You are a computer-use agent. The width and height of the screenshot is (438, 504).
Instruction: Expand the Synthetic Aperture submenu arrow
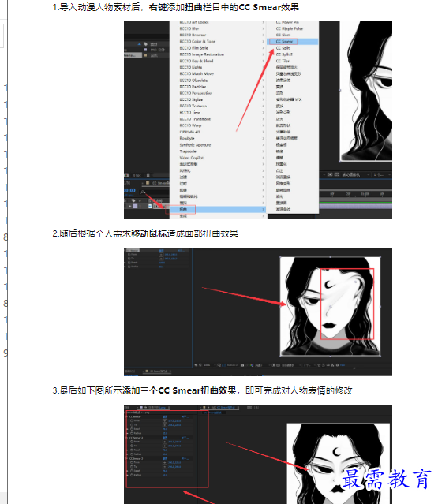[x=264, y=144]
